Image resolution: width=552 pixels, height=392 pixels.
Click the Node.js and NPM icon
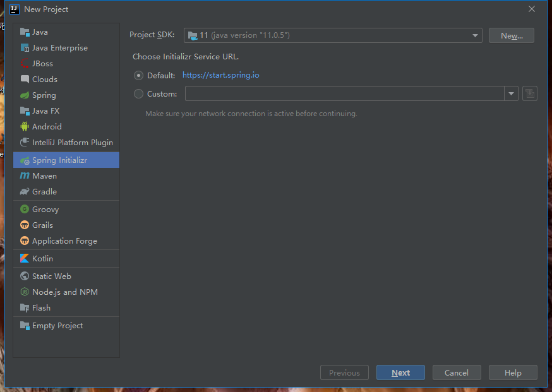point(25,292)
